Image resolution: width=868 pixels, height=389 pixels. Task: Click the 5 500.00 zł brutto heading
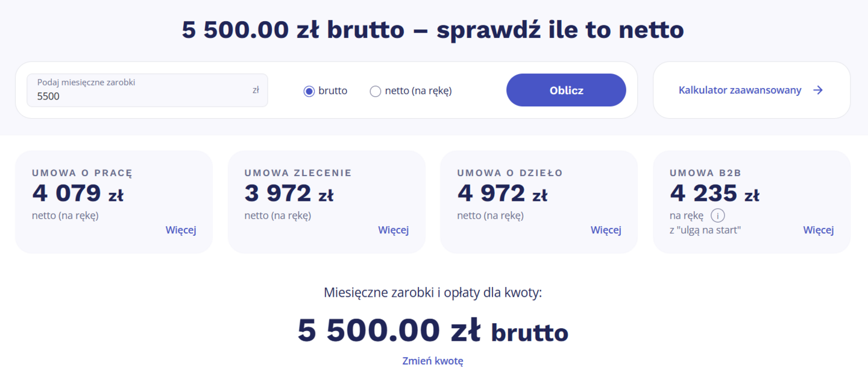[433, 330]
